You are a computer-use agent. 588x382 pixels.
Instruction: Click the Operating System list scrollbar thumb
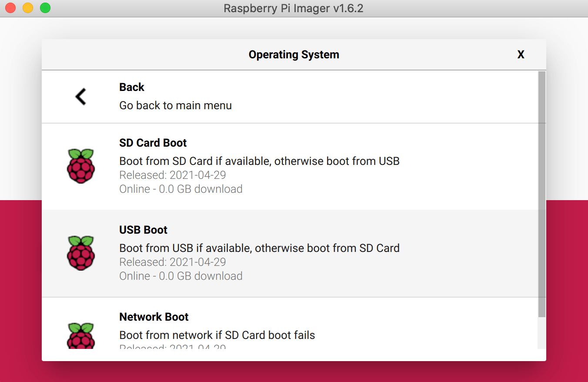tap(541, 194)
